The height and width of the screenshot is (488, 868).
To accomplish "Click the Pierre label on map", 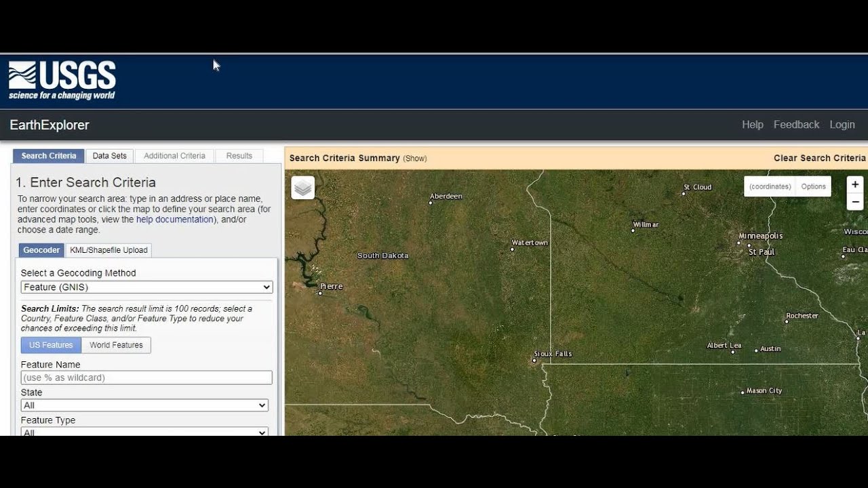I will click(332, 287).
